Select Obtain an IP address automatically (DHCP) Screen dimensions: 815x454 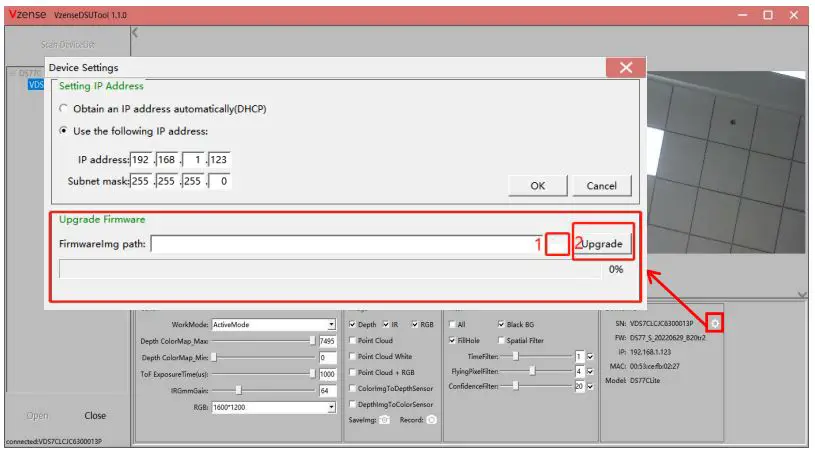tap(63, 109)
